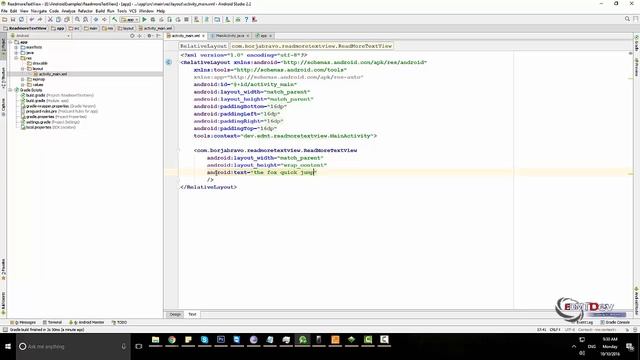Open the Android Monitor tool window
The height and width of the screenshot is (360, 640).
[87, 322]
